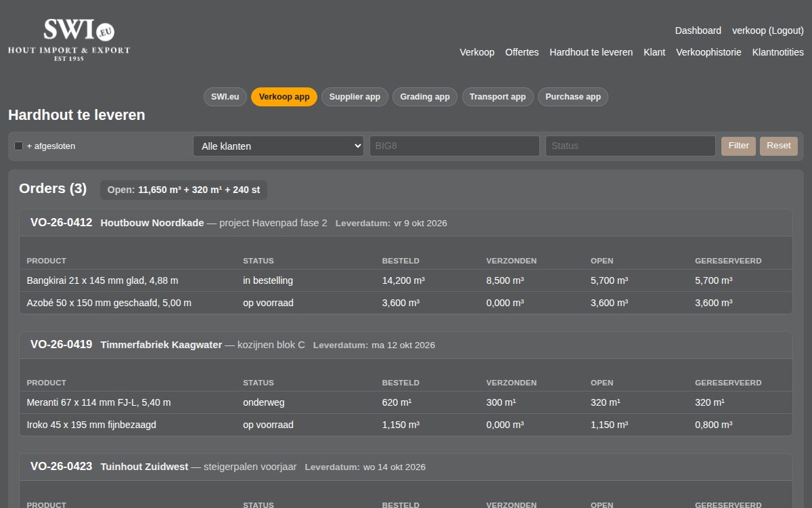Click customer name 'Houtbouw Noordkade'
The width and height of the screenshot is (812, 508).
[152, 223]
